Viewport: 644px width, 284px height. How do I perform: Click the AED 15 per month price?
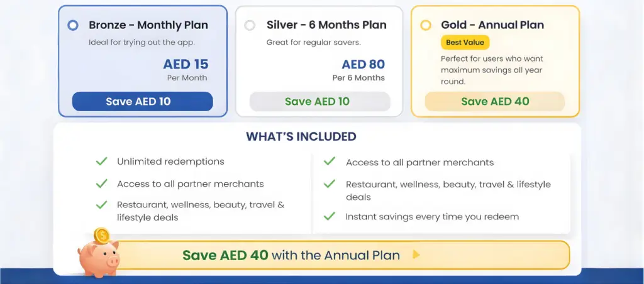[x=186, y=64]
